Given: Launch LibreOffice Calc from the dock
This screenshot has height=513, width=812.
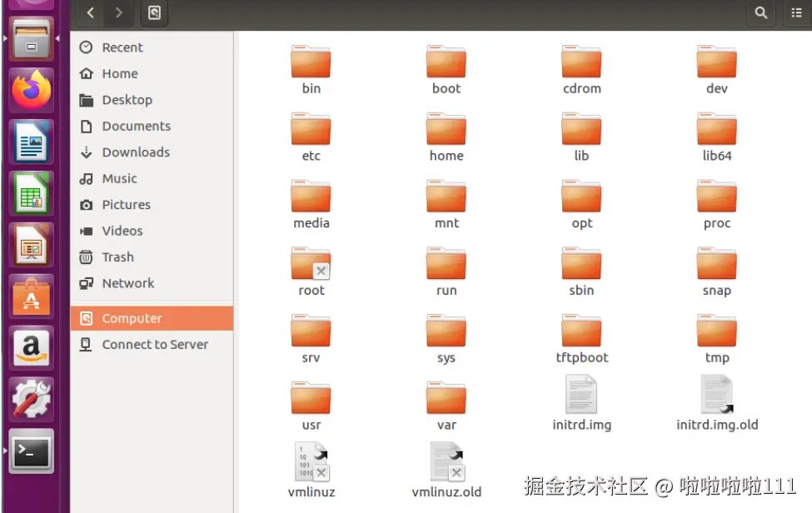Looking at the screenshot, I should click(32, 193).
